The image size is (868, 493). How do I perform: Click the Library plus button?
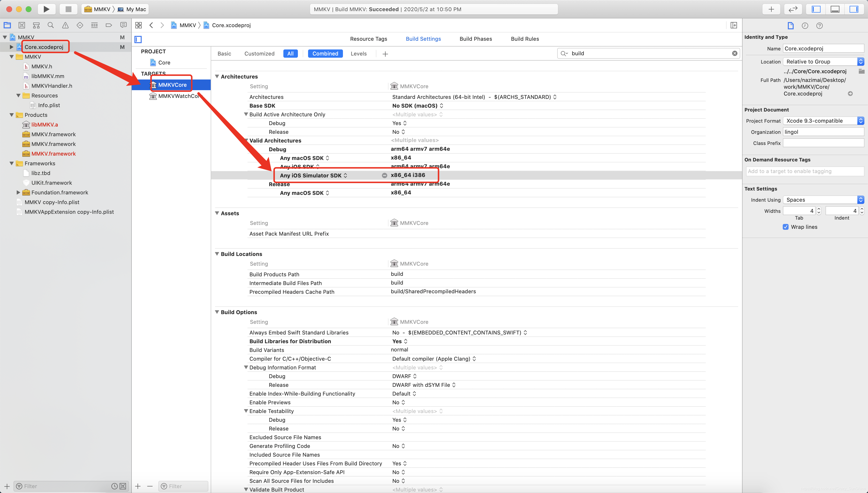771,9
